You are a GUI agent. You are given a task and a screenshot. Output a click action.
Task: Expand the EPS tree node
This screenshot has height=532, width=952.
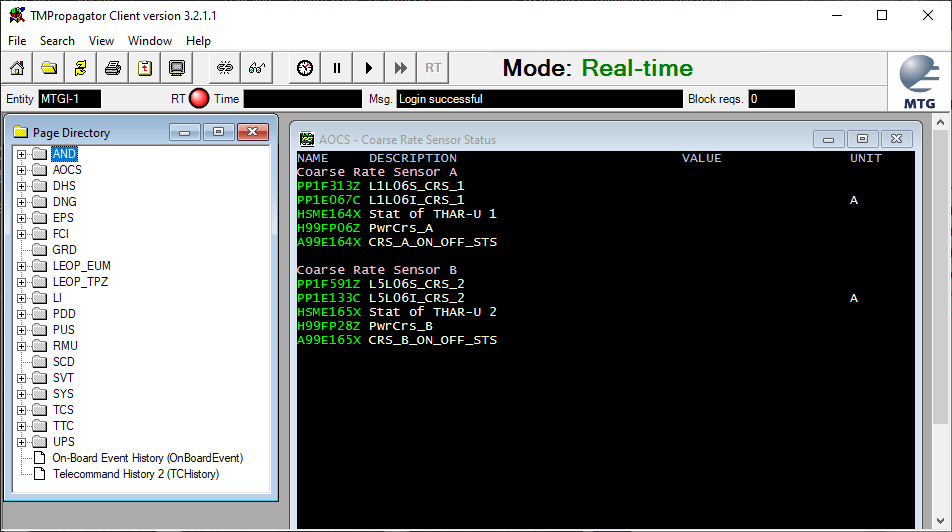pyautogui.click(x=22, y=218)
